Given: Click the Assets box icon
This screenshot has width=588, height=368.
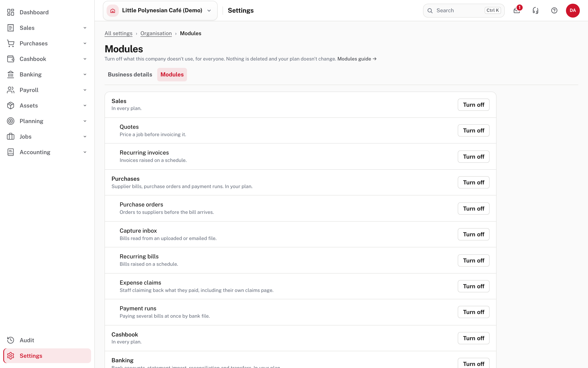Looking at the screenshot, I should [10, 106].
